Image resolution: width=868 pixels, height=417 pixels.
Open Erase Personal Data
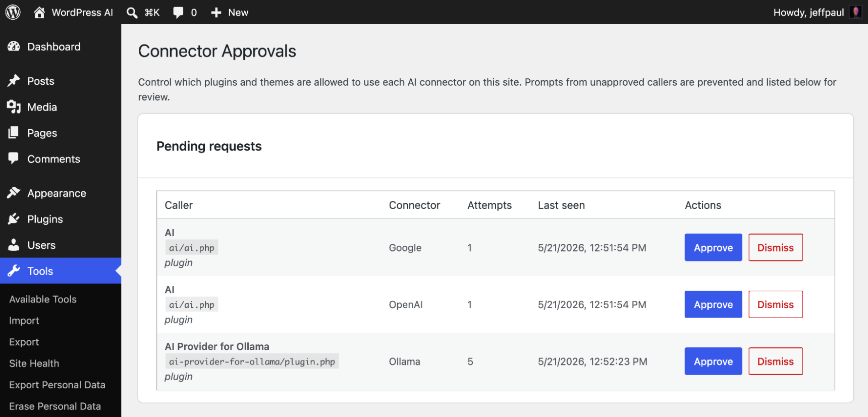pyautogui.click(x=55, y=406)
